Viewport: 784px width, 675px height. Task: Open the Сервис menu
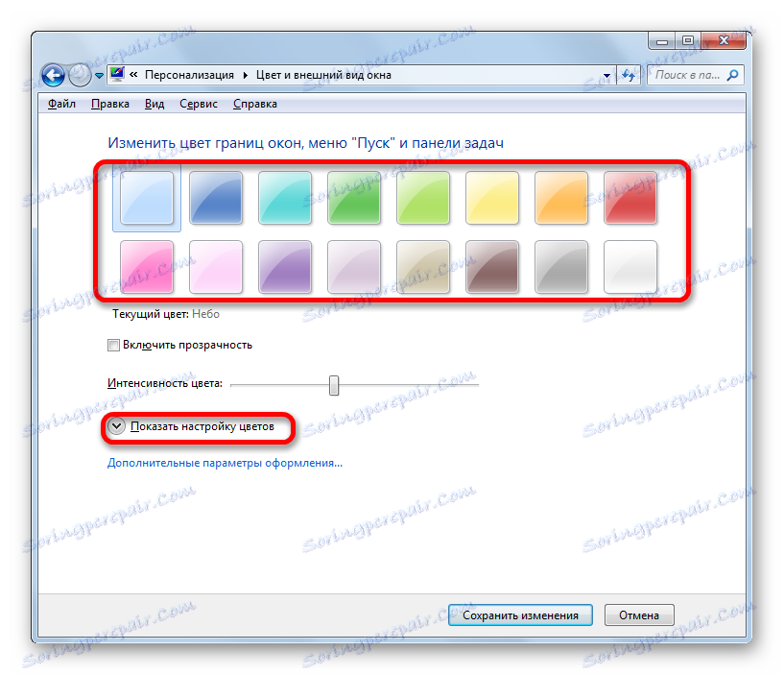pos(199,104)
